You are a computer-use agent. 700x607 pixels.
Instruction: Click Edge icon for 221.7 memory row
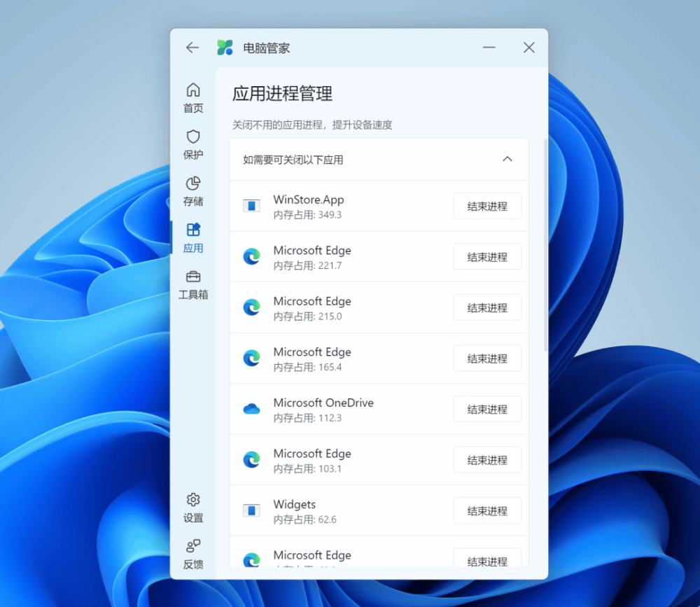[x=251, y=256]
